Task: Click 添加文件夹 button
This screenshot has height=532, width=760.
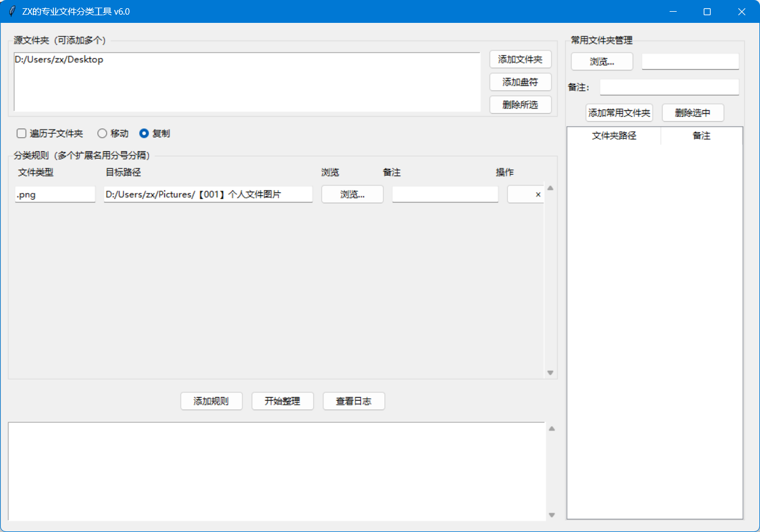Action: [x=520, y=59]
